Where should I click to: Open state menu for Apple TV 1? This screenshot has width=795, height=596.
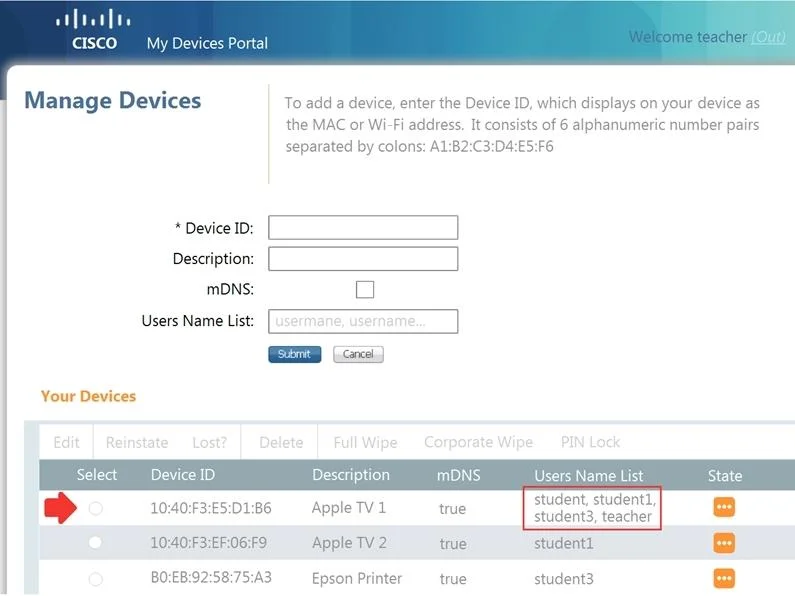[724, 507]
